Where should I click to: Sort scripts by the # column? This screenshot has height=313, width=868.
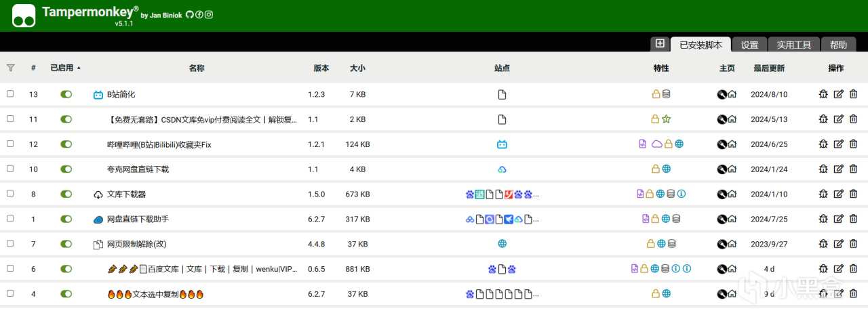(x=33, y=68)
